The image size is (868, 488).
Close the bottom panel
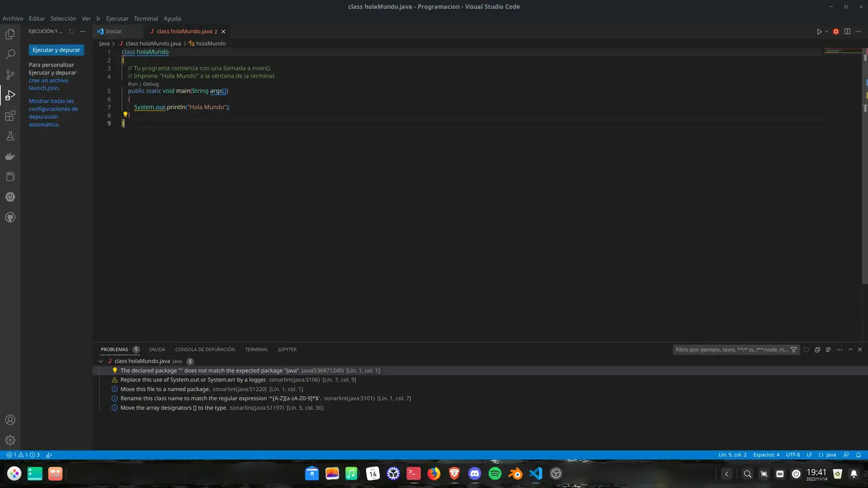pyautogui.click(x=860, y=350)
